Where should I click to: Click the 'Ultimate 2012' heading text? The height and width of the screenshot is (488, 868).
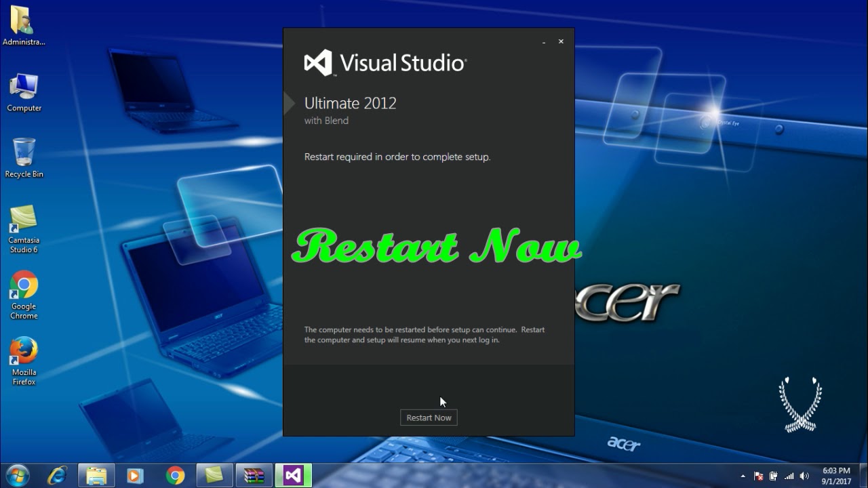350,103
